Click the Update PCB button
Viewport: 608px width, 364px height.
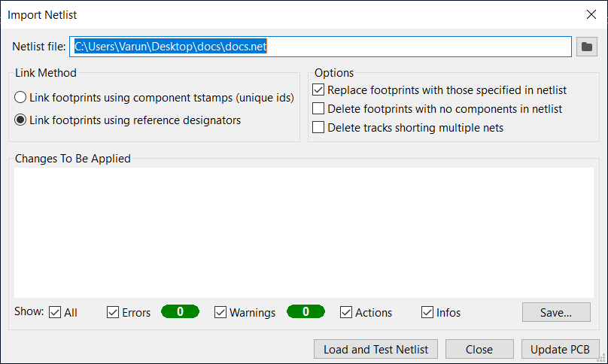[560, 349]
